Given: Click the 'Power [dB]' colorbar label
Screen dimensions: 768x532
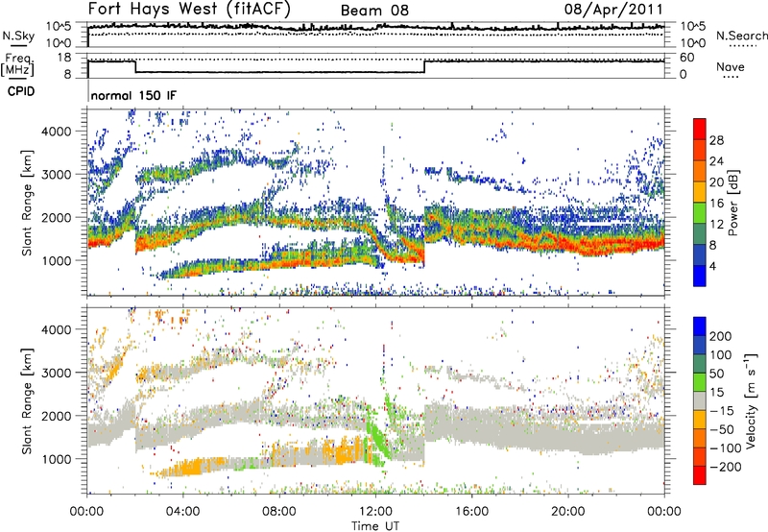Looking at the screenshot, I should [x=732, y=203].
